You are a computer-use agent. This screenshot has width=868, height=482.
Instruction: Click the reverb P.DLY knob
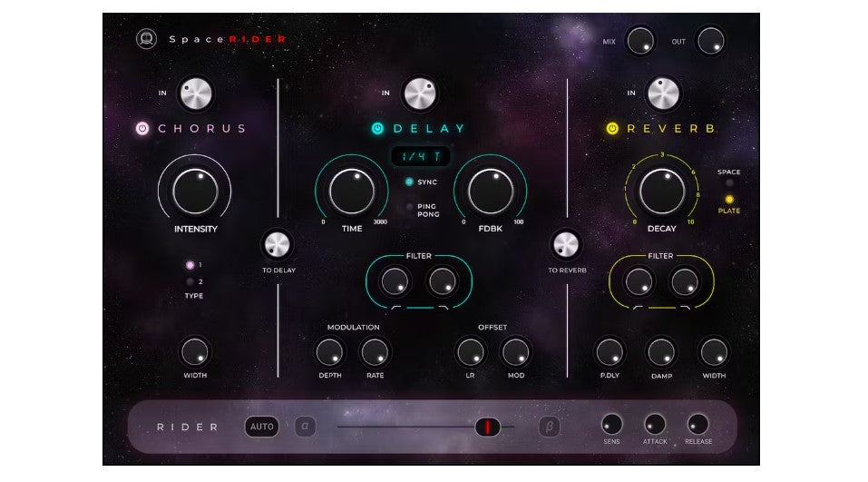coord(610,352)
